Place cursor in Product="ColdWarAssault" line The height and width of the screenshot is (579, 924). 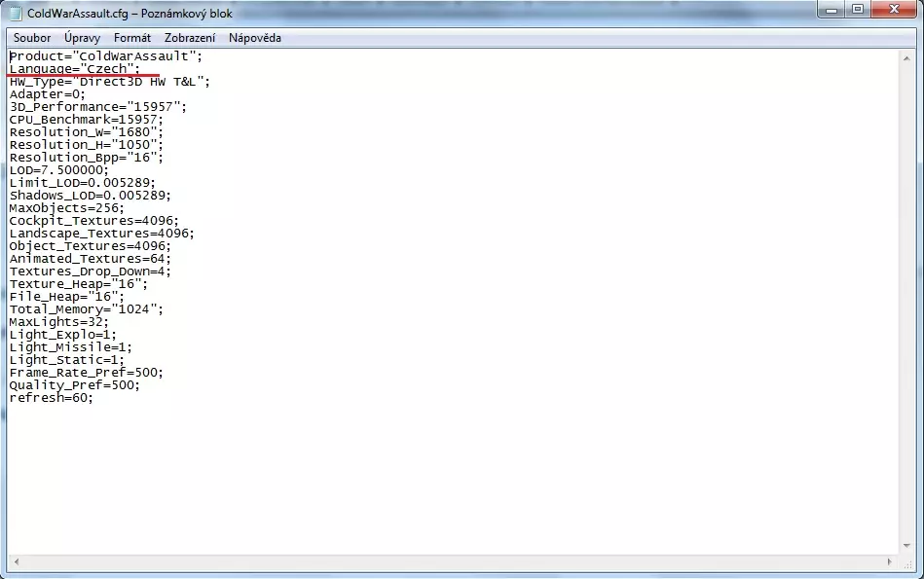[105, 56]
